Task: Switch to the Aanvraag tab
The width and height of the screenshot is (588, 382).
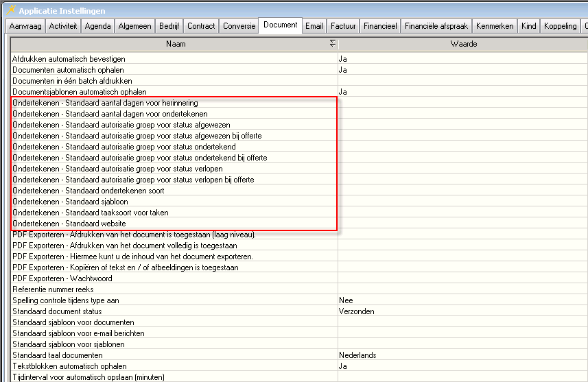Action: click(x=25, y=26)
